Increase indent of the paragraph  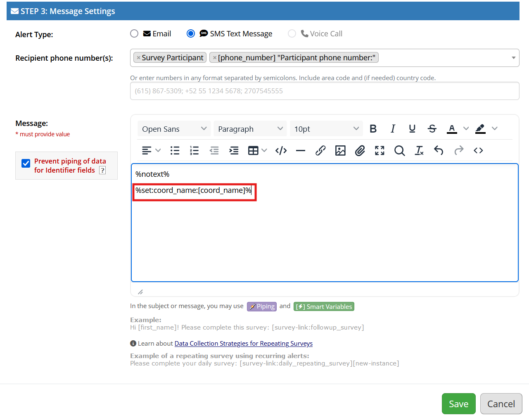pyautogui.click(x=234, y=150)
